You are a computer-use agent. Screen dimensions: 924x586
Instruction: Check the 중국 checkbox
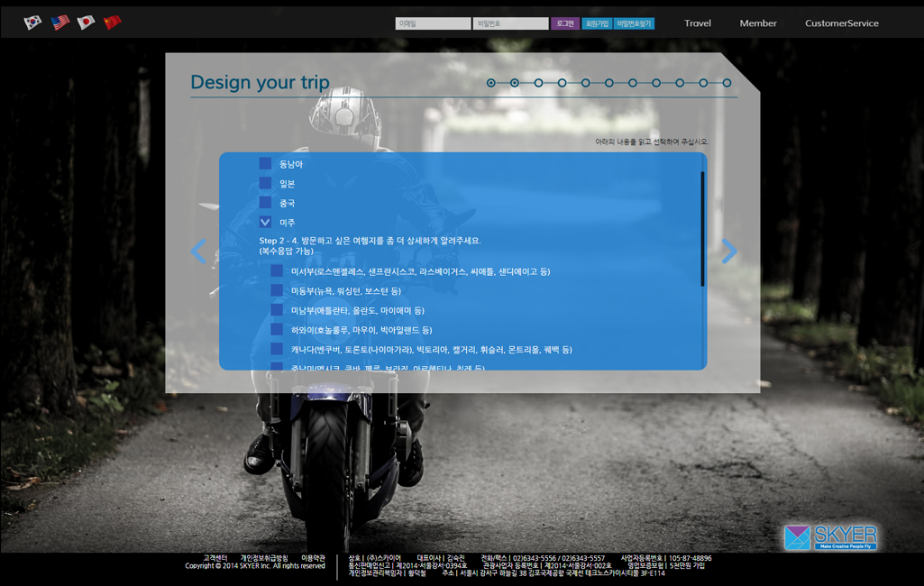click(265, 203)
